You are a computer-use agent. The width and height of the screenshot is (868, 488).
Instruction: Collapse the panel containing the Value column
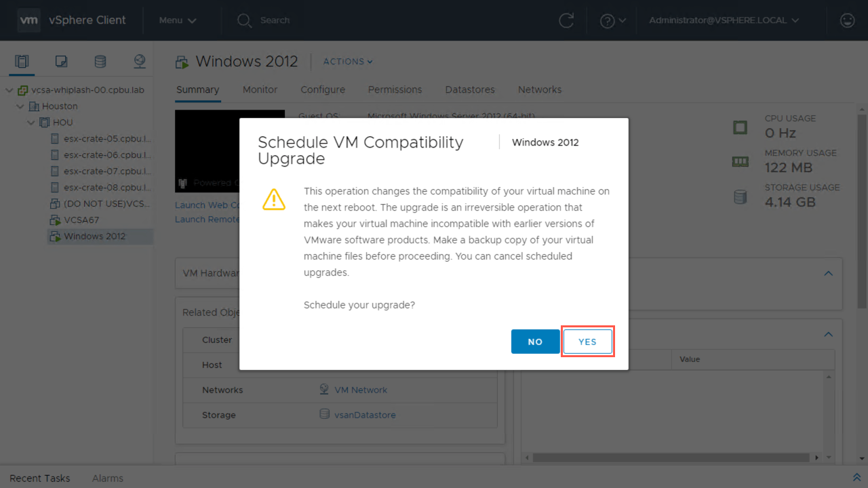828,334
